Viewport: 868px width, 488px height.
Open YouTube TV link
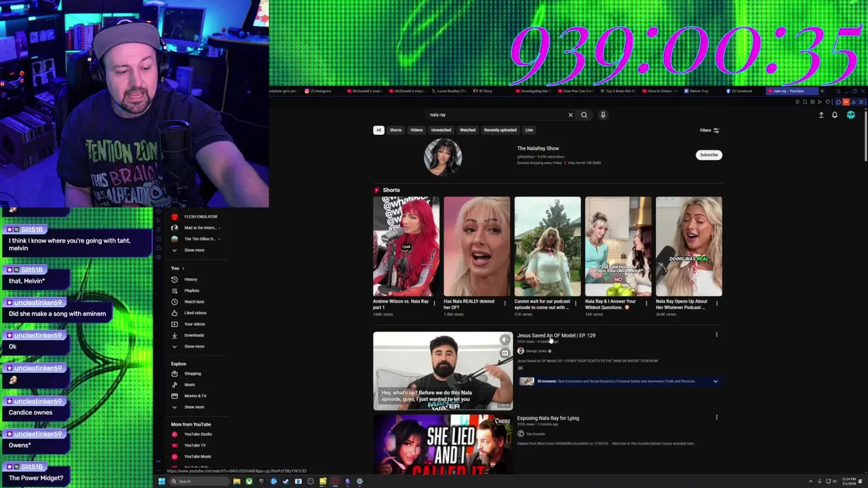click(195, 445)
